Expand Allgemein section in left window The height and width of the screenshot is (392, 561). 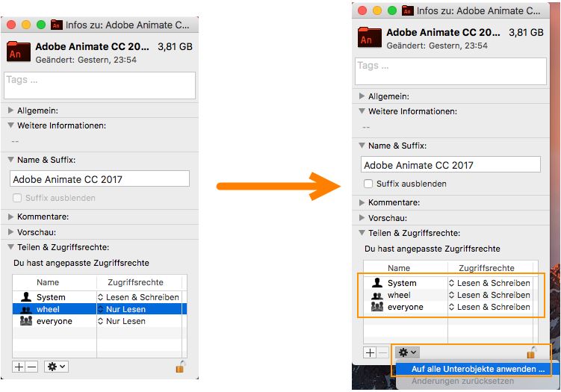click(10, 111)
